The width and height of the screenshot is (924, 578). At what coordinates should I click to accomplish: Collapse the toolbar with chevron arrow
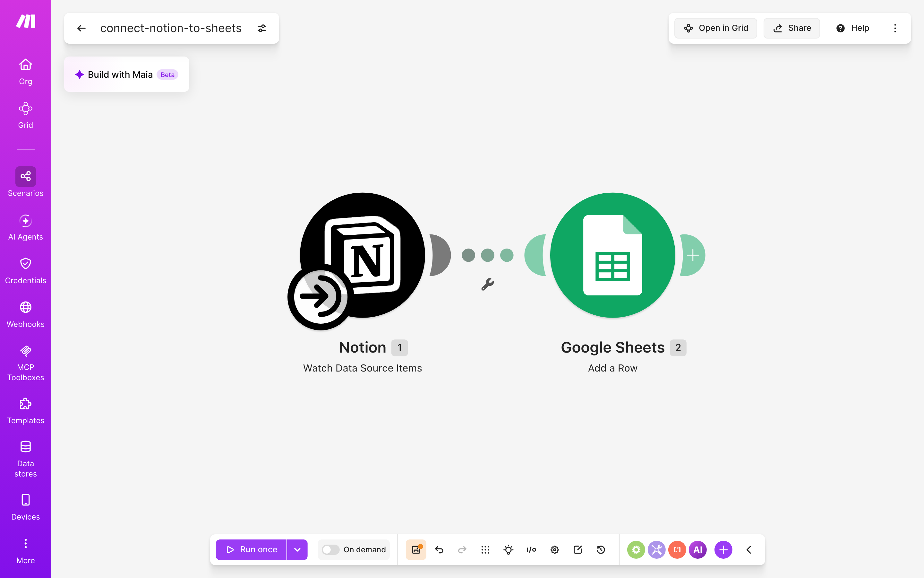749,550
